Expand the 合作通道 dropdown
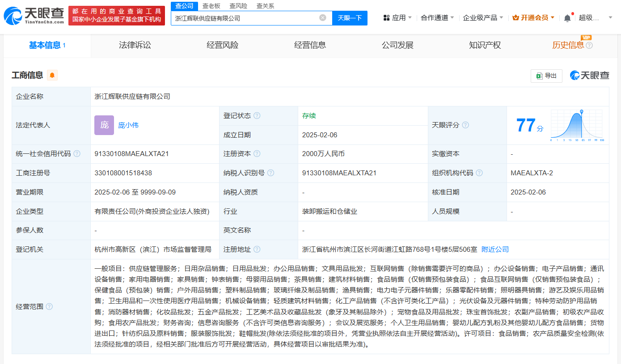The height and width of the screenshot is (364, 621). coord(437,18)
